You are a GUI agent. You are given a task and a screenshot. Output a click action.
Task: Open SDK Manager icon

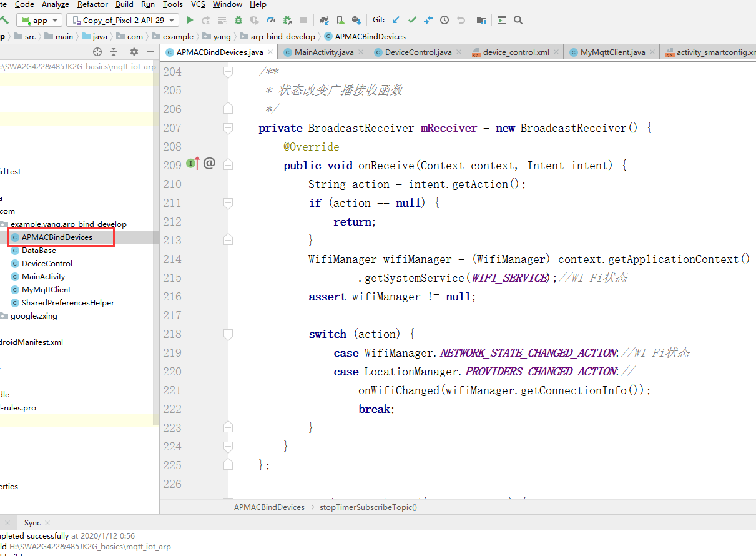(x=356, y=20)
